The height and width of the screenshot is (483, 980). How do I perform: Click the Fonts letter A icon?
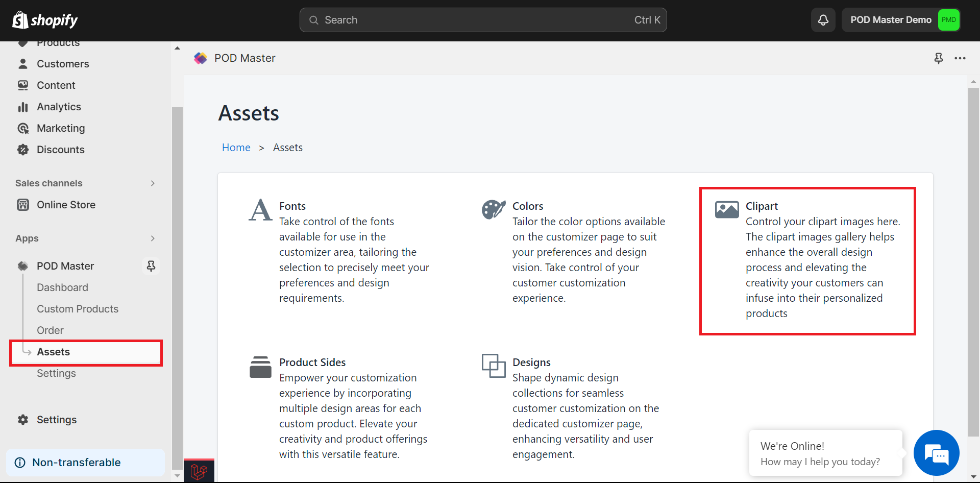point(260,210)
